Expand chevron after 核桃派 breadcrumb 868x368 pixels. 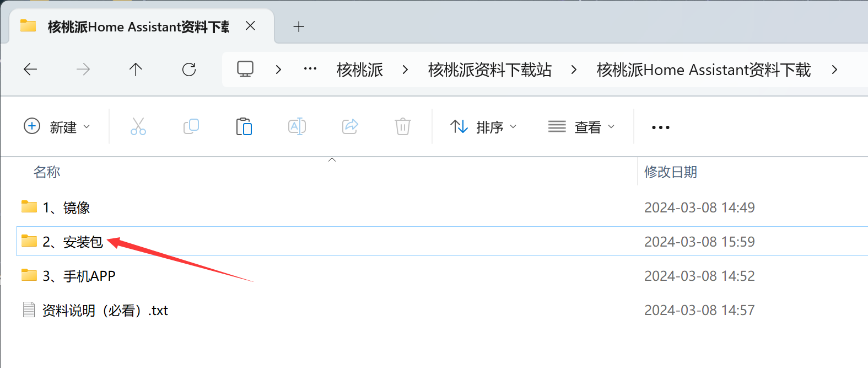click(405, 70)
